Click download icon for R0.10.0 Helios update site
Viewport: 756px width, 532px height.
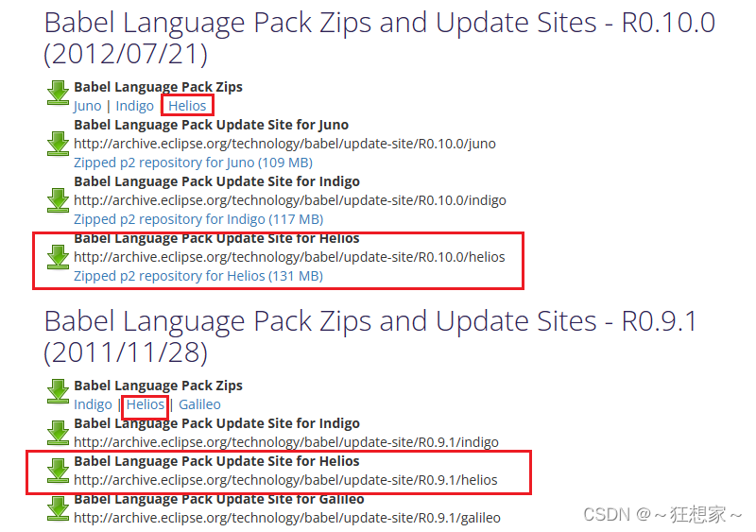[x=58, y=257]
